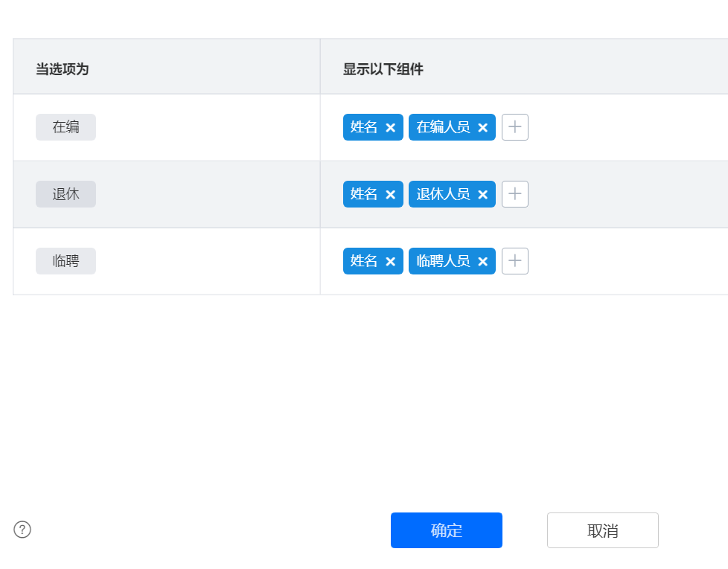Open the help question mark icon
Viewport: 728px width, 569px height.
pos(22,530)
